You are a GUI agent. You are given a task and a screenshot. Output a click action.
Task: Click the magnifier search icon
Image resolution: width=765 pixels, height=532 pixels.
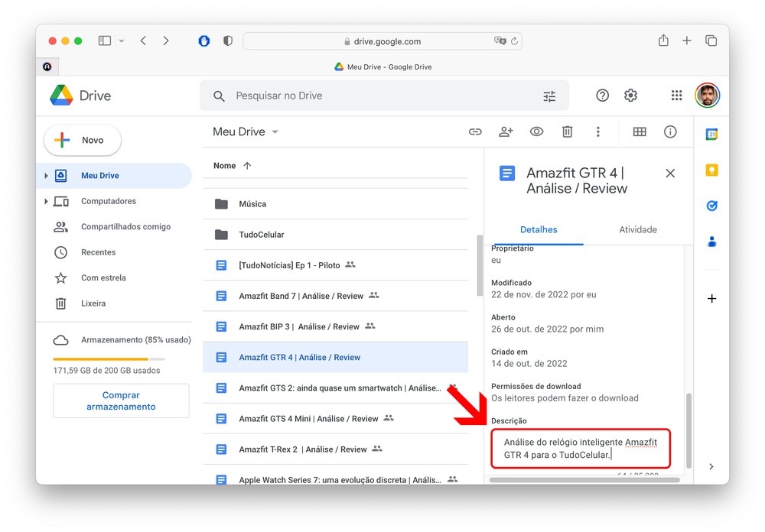pos(219,96)
